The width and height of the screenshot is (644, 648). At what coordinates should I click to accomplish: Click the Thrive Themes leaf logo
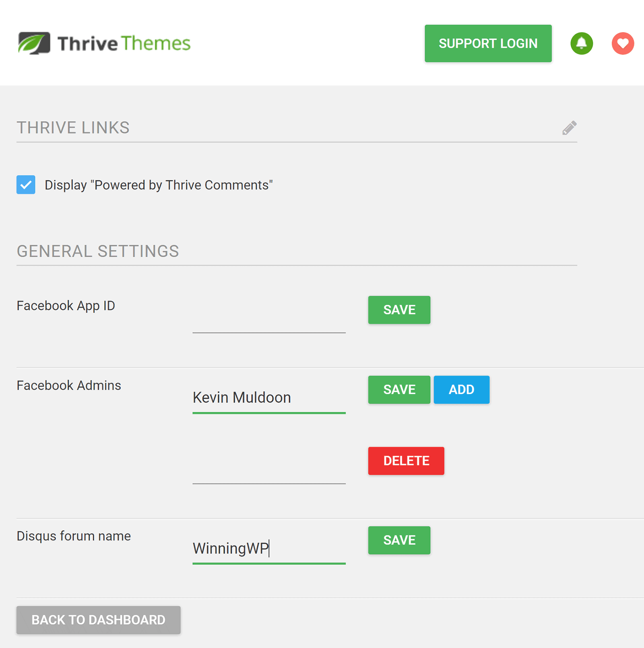pos(34,43)
